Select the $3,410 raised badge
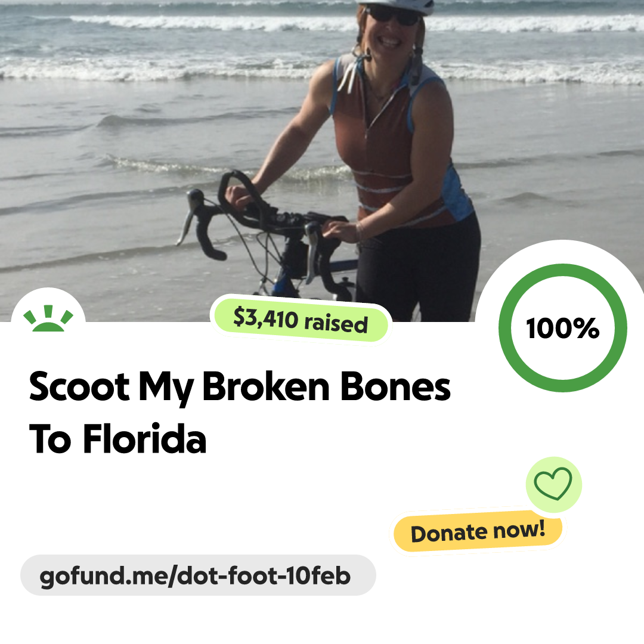644x644 pixels. (x=301, y=320)
